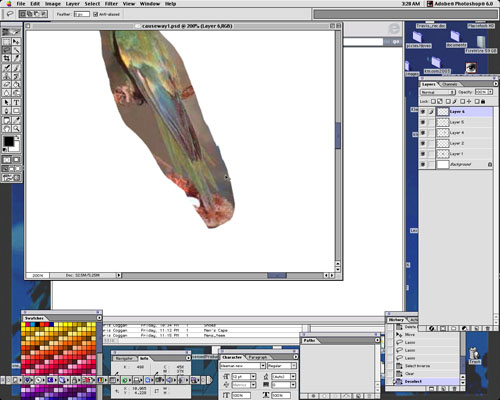Select the Paintbrush tool
500x400 pixels.
point(16,68)
